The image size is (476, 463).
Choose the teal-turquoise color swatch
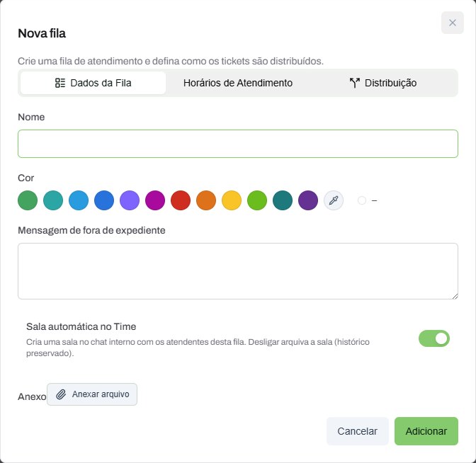53,200
